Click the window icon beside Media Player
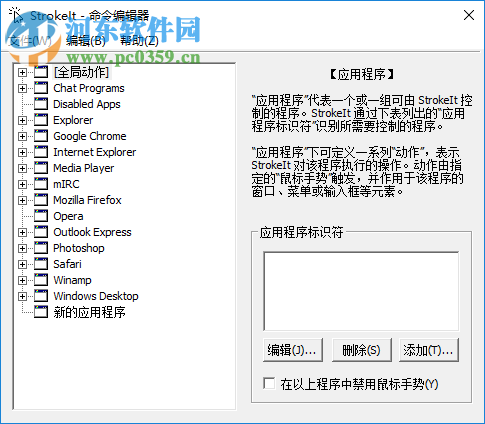This screenshot has width=485, height=424. click(x=41, y=168)
